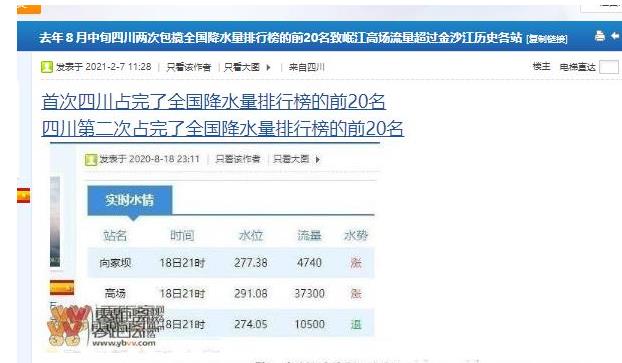Open link 四川第二次占完了全国降水量排行榜的前20名
The width and height of the screenshot is (622, 363).
[223, 128]
